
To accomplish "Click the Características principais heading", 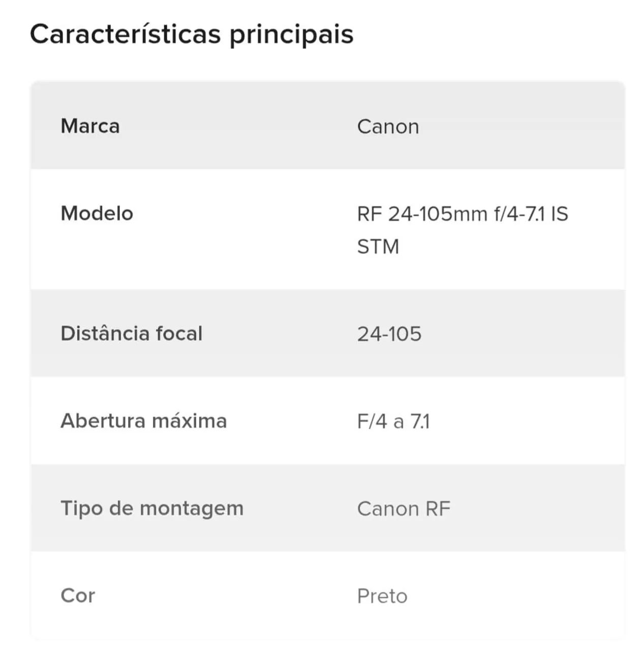I will click(x=192, y=35).
